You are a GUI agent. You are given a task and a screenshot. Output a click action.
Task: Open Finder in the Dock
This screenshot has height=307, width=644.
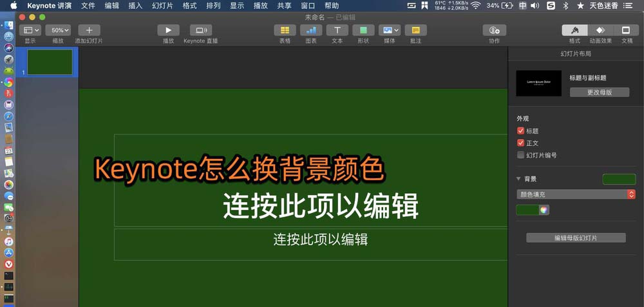[8, 26]
